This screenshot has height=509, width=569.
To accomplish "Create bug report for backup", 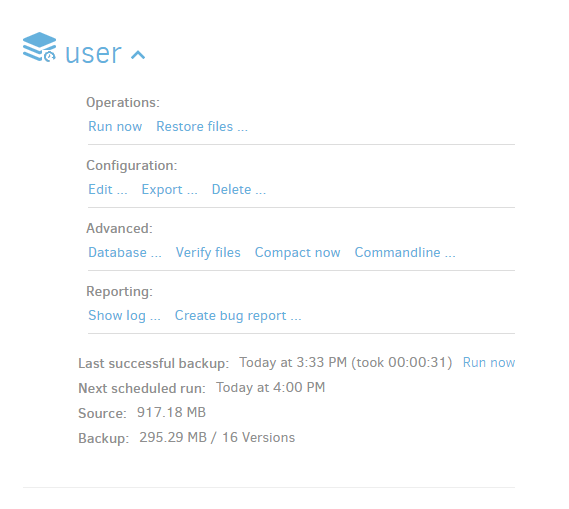I will [x=238, y=316].
